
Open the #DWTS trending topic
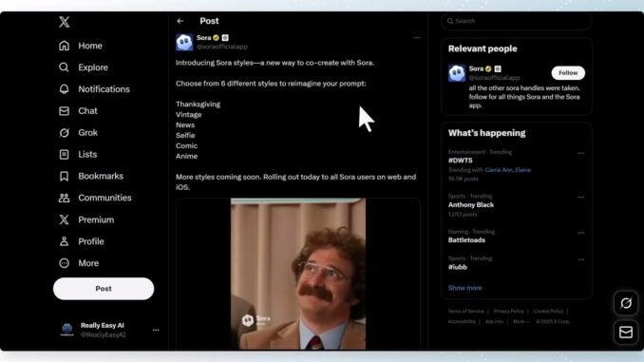click(x=461, y=161)
